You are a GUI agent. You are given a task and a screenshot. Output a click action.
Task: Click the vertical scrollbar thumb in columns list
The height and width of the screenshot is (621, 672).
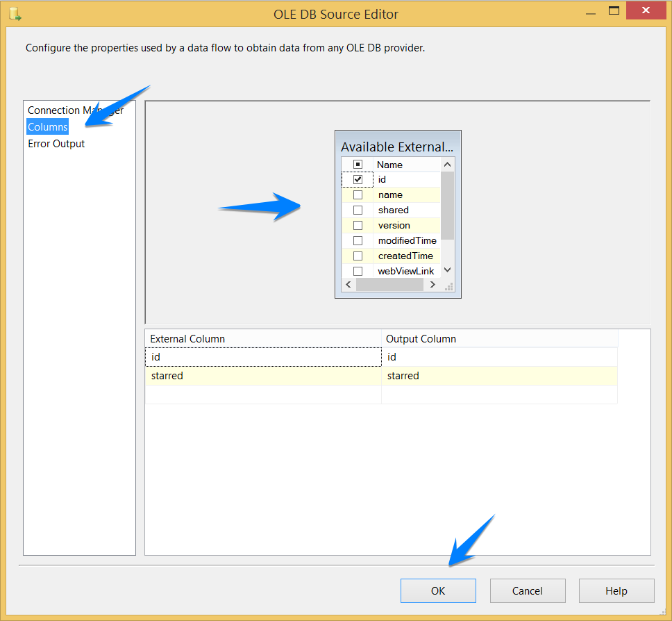(x=448, y=206)
